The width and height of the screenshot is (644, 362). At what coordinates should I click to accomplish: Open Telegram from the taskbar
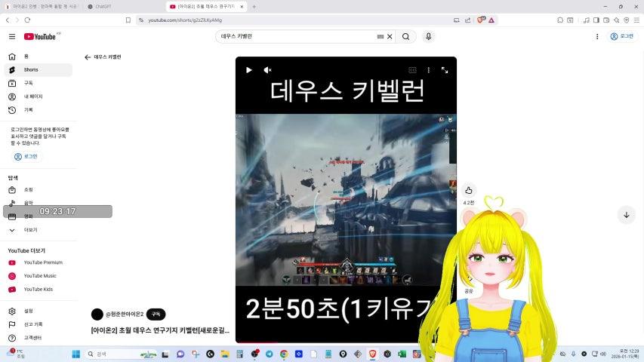(269, 354)
